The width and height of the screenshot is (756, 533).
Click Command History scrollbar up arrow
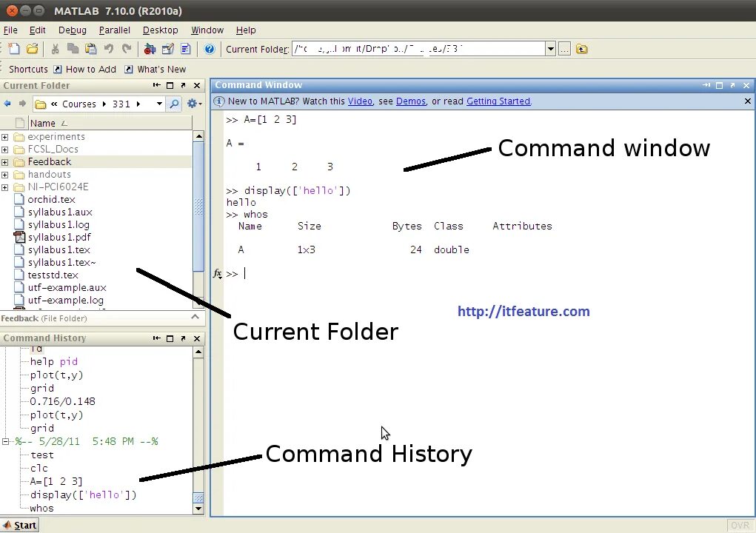click(198, 352)
